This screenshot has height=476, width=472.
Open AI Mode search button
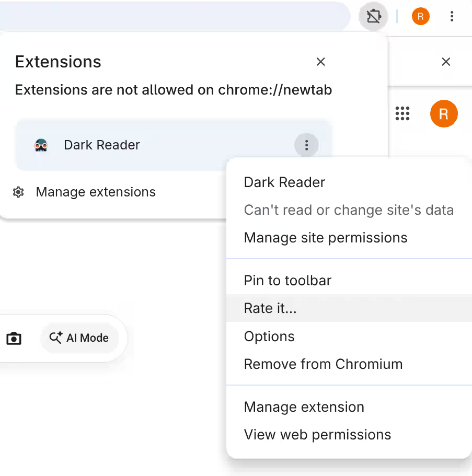pos(79,338)
